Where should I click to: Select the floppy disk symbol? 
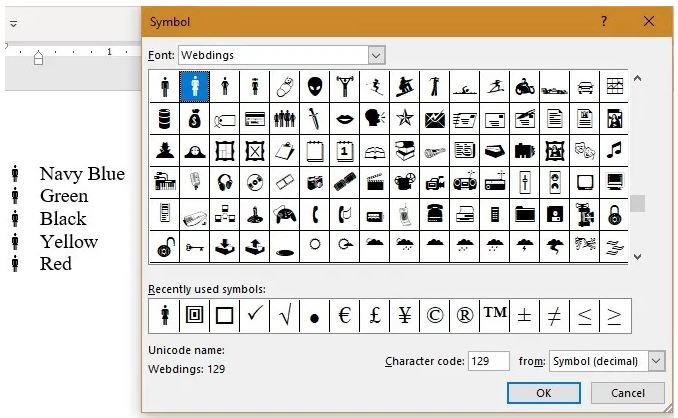tap(555, 214)
